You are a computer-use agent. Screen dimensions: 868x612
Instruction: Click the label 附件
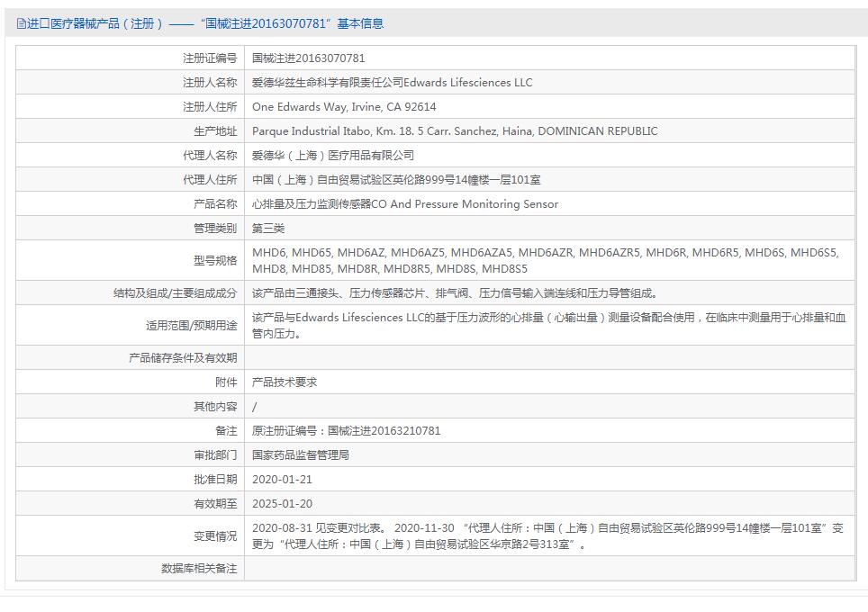[x=226, y=382]
